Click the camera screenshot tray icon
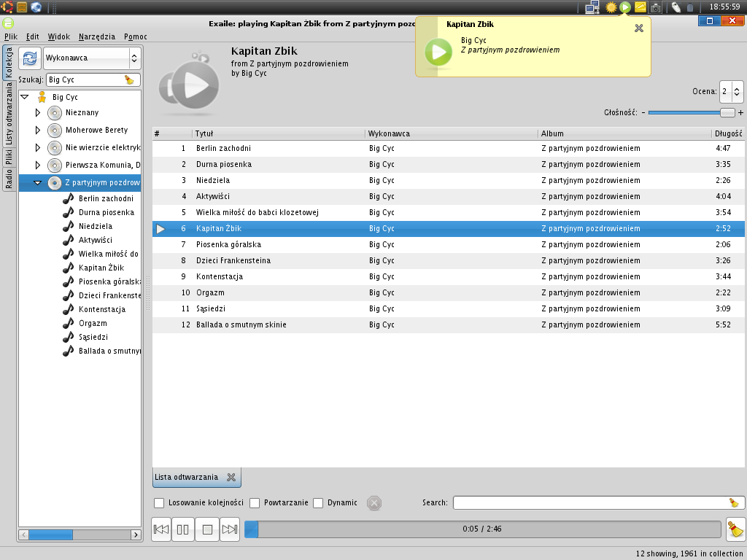 (656, 7)
